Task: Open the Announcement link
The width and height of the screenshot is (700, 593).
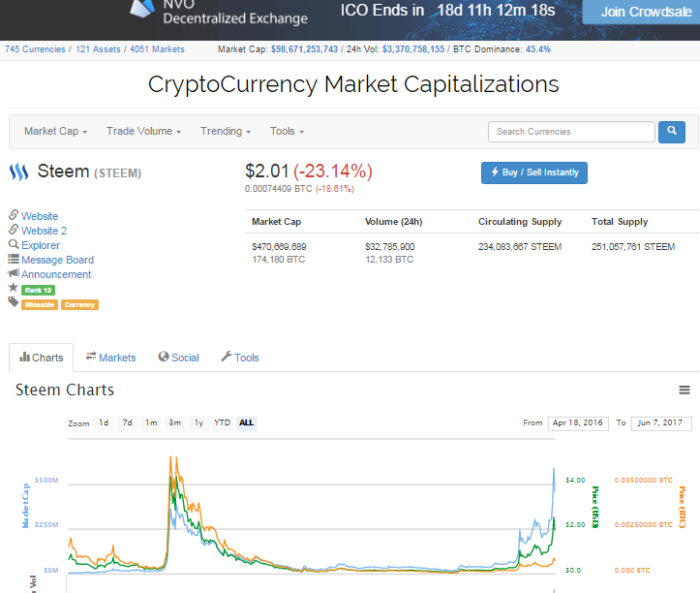Action: pos(56,274)
